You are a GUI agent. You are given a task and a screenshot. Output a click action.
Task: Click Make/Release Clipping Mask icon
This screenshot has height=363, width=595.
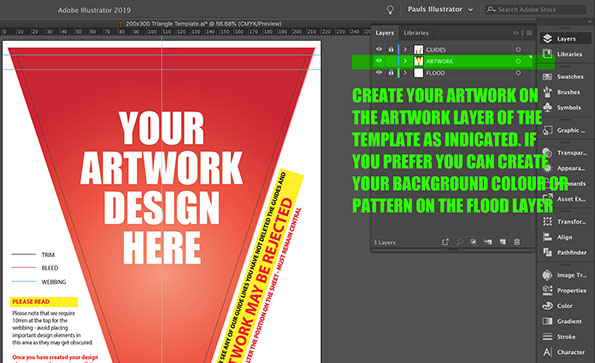tap(474, 242)
